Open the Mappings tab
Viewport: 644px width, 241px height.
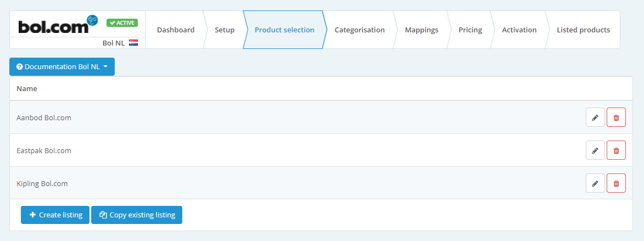422,30
